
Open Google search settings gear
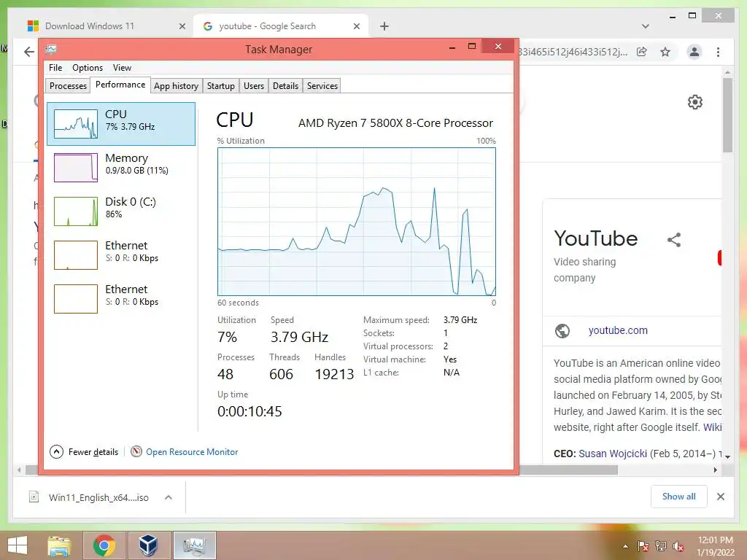pos(694,102)
